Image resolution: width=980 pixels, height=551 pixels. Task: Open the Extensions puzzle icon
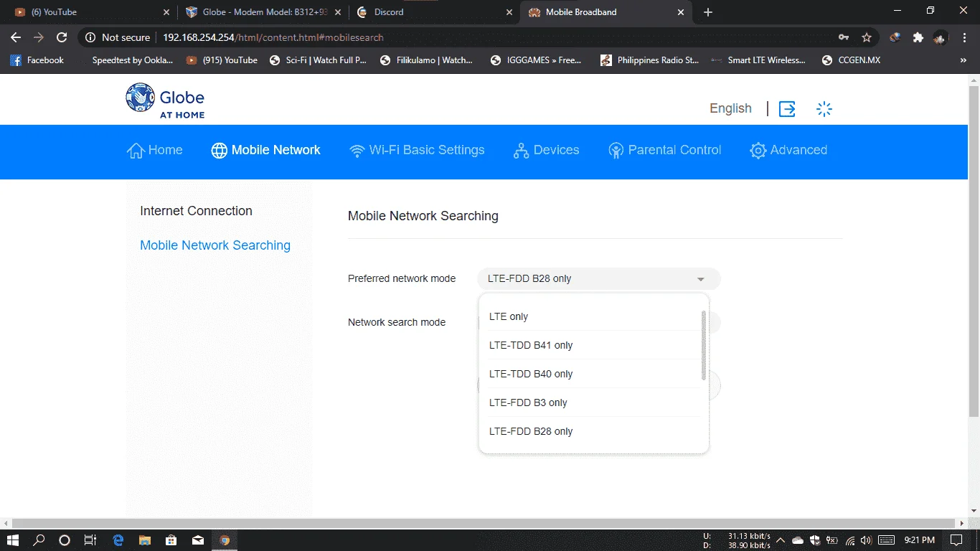[x=918, y=37]
